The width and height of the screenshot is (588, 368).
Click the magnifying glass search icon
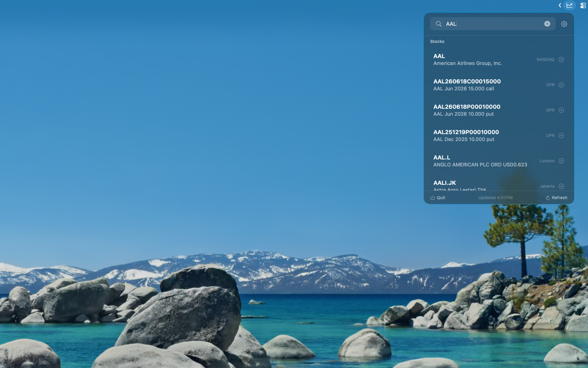438,24
